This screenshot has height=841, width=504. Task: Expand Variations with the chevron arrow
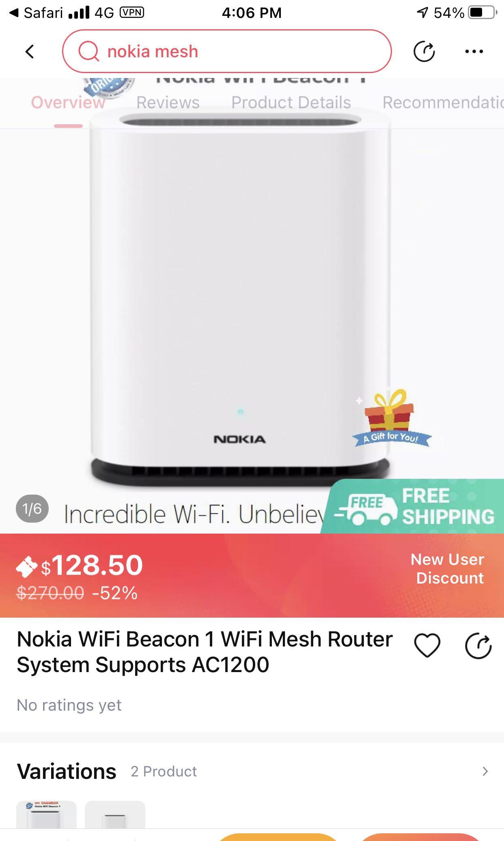tap(485, 771)
